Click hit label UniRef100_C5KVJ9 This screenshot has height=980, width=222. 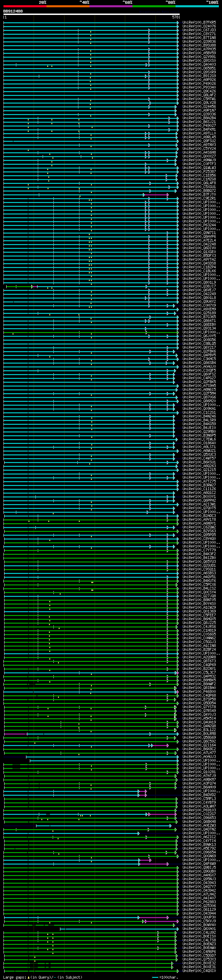pyautogui.click(x=199, y=921)
